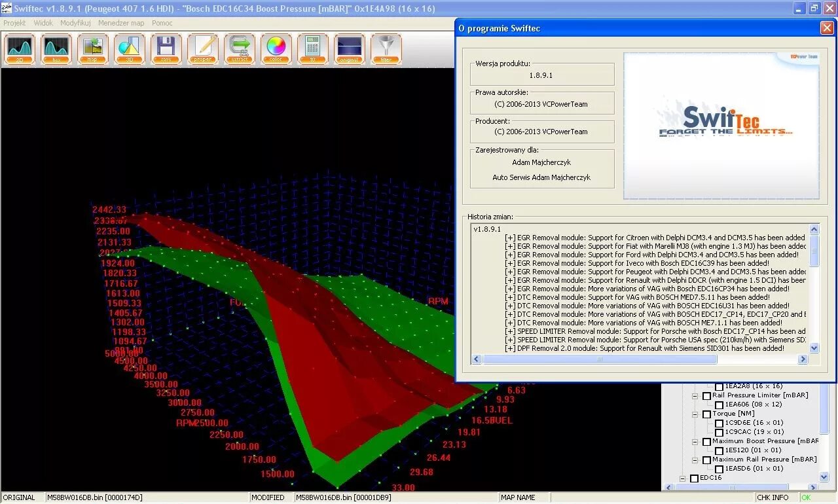Click the map tree horizontal scroll right arrow
Image resolution: width=838 pixels, height=504 pixels.
(x=814, y=487)
